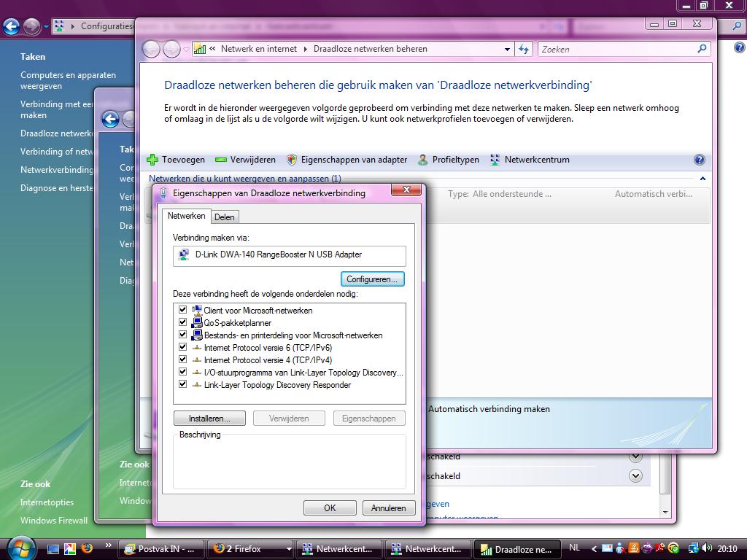Toggle Internet Protocol versie 4 checkbox
Viewport: 747px width, 560px height.
point(182,359)
